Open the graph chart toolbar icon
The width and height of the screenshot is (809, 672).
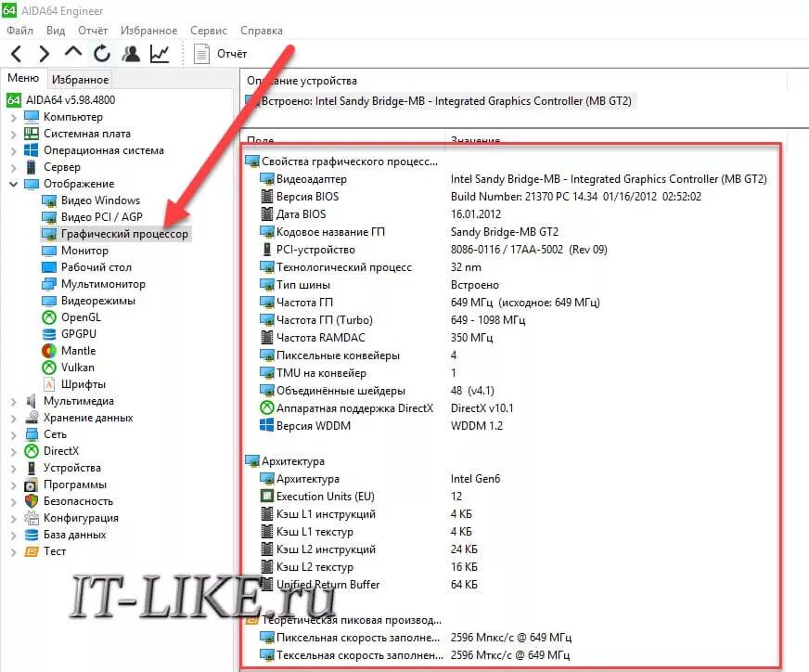click(x=160, y=54)
